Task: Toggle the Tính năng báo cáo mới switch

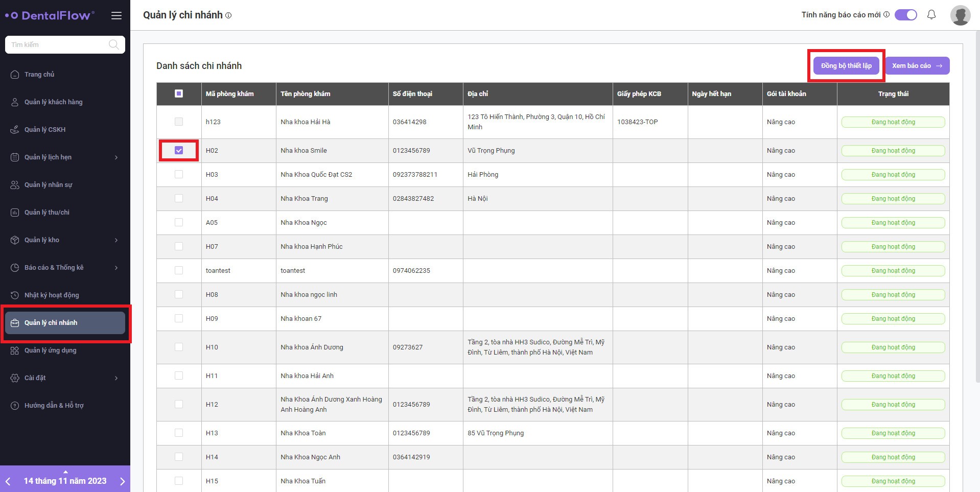Action: tap(906, 15)
